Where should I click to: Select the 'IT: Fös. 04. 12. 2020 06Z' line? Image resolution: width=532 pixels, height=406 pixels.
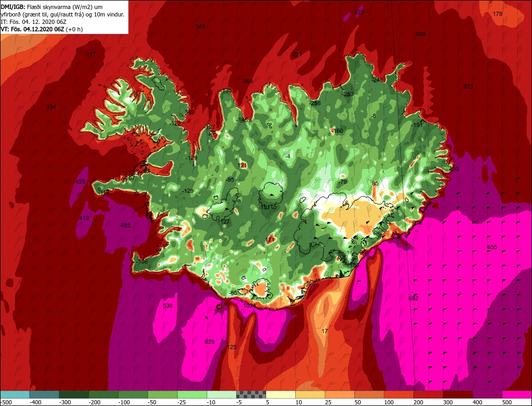pos(34,22)
